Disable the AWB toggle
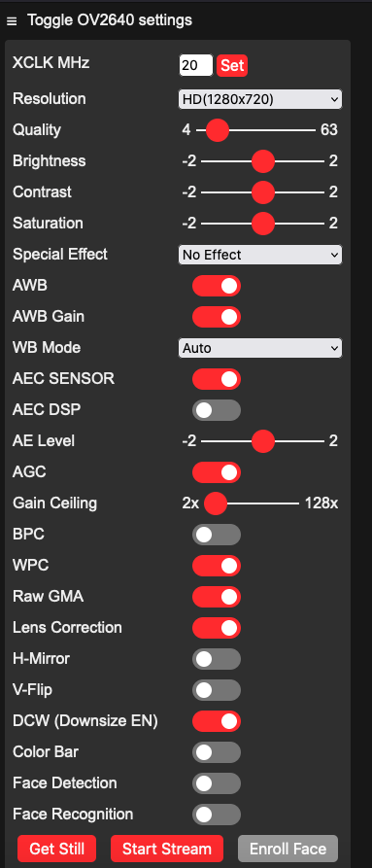 (x=217, y=286)
